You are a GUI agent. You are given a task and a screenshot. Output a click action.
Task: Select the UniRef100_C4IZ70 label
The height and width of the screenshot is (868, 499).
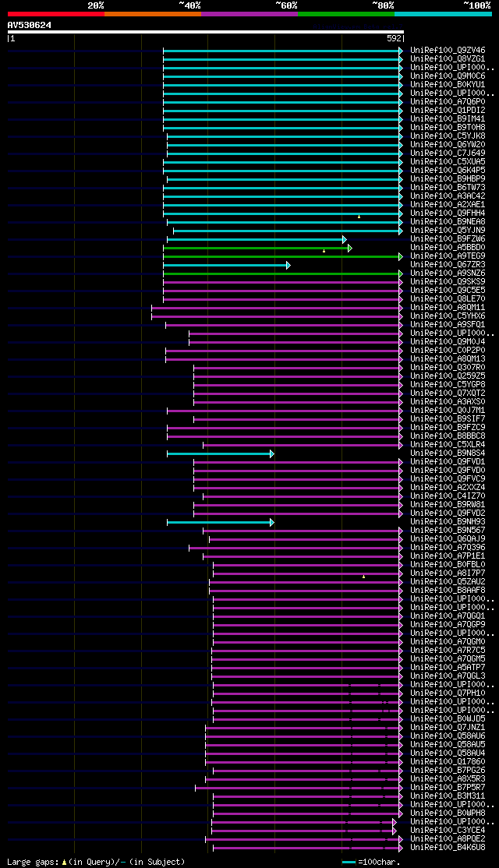tap(448, 496)
